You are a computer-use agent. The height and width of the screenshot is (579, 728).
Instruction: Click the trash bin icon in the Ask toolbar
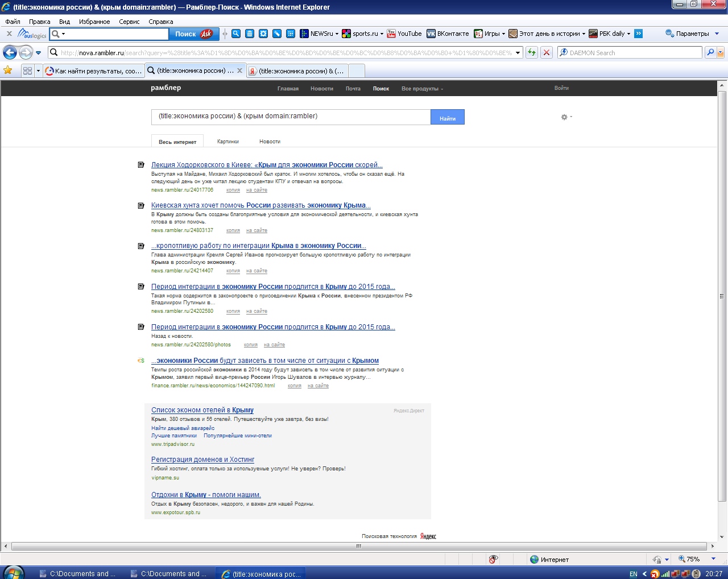point(250,34)
